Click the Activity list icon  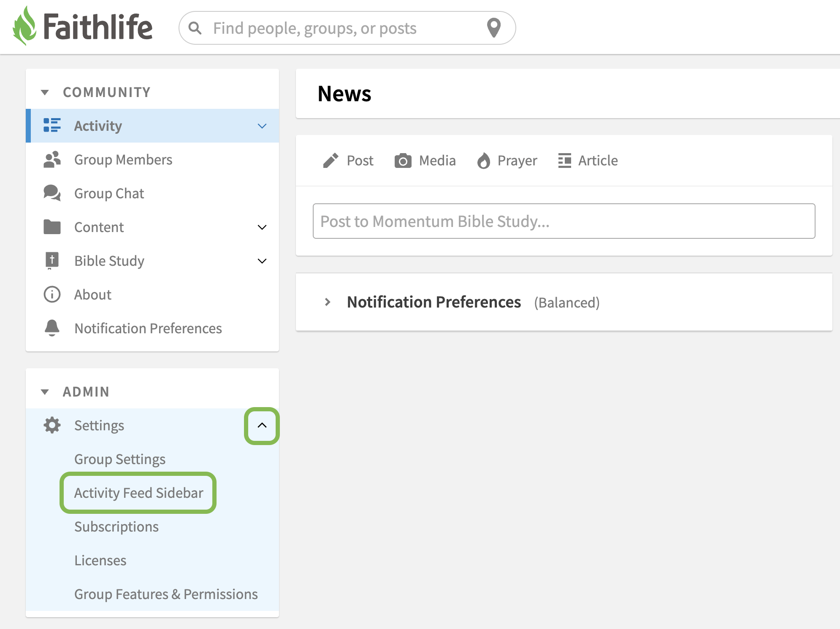(52, 125)
